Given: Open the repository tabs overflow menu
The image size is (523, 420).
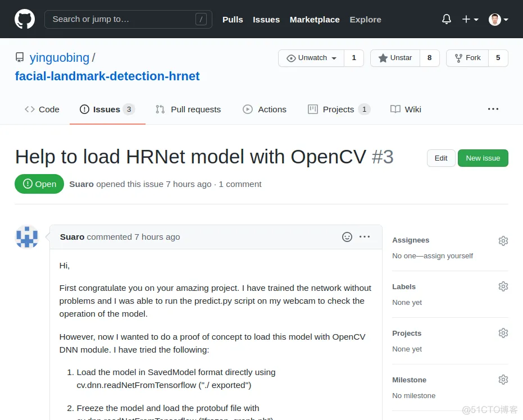Looking at the screenshot, I should (493, 109).
